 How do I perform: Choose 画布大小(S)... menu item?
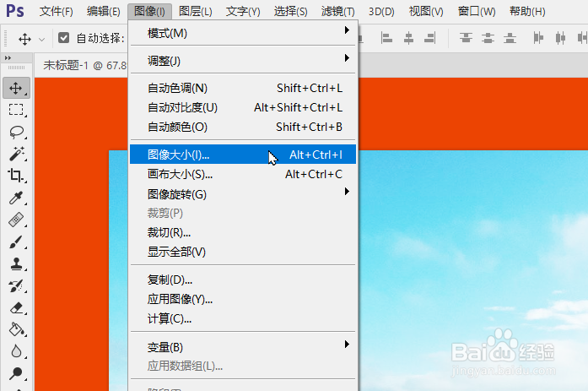coord(243,174)
